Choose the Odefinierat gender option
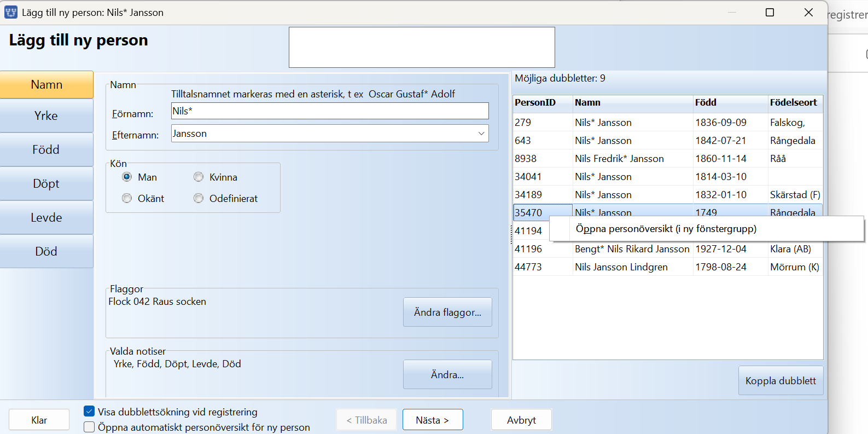 pos(199,198)
